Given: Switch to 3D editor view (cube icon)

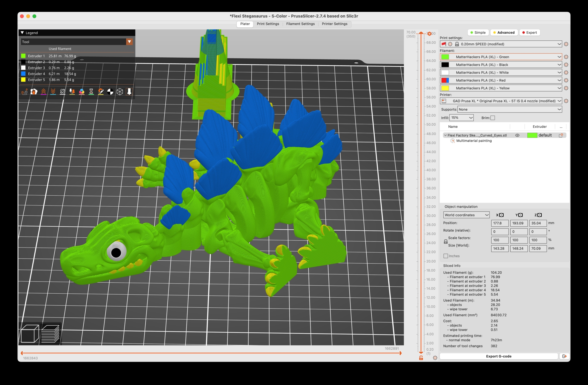Looking at the screenshot, I should 30,334.
